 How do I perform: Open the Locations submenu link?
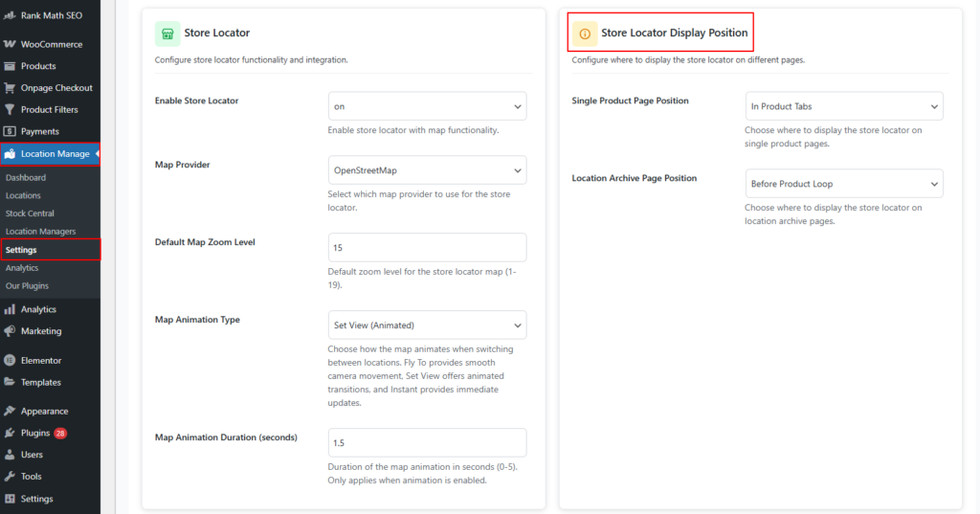coord(23,195)
